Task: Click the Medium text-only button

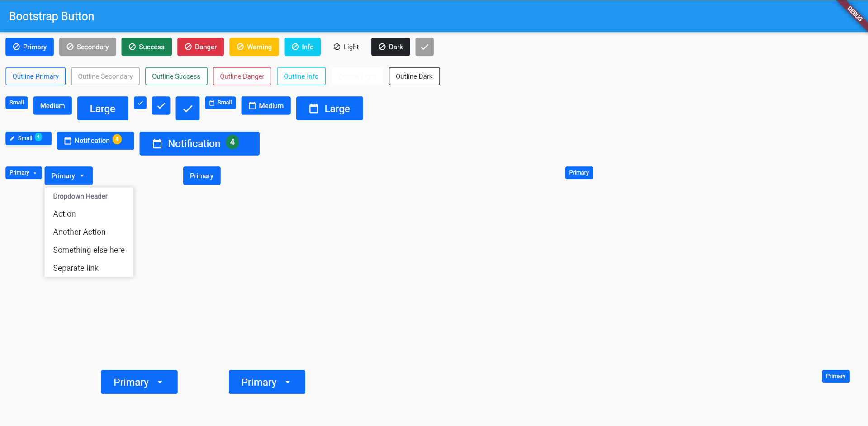Action: [x=52, y=106]
